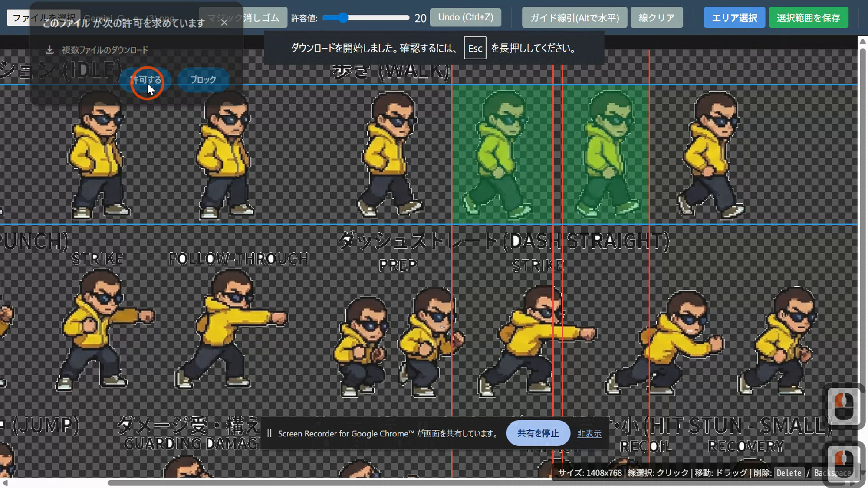Click 選択範囲を保存 to save selection

[x=809, y=18]
